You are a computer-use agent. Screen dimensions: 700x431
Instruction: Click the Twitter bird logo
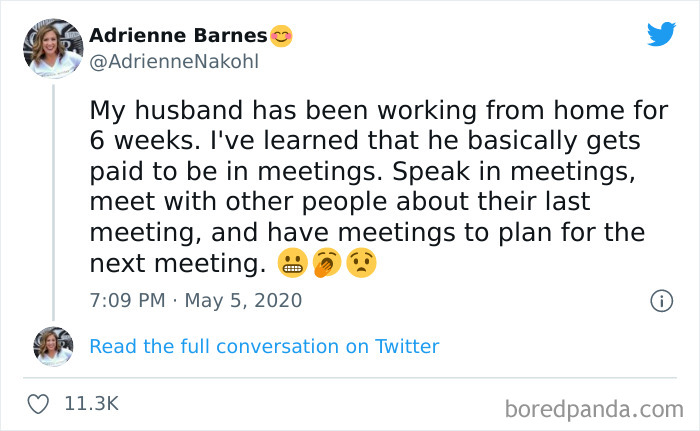coord(661,35)
